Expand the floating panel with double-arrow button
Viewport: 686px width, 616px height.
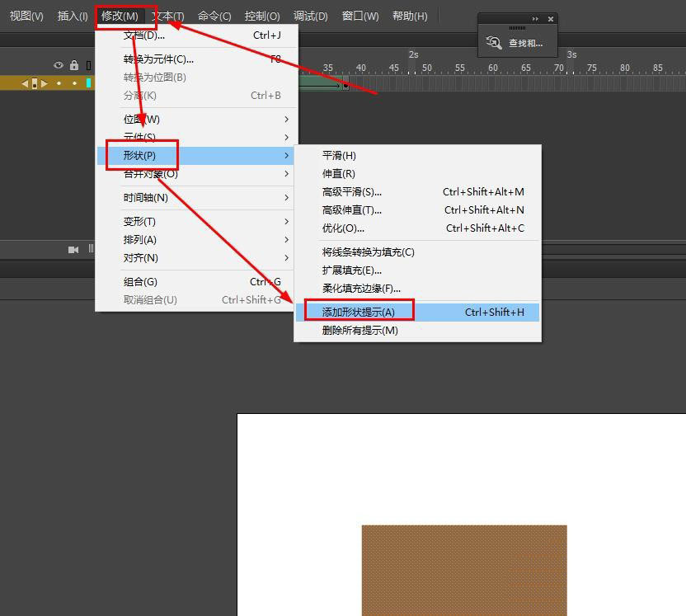(535, 19)
